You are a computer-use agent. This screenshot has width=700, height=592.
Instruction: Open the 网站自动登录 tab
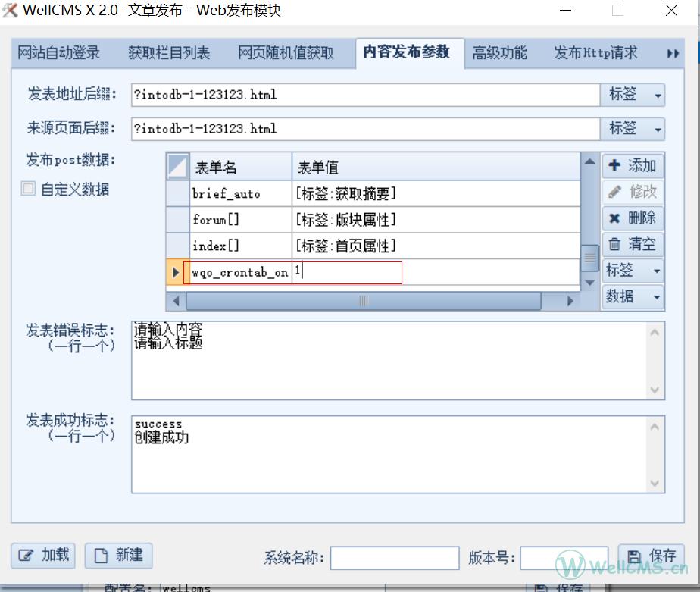[58, 53]
